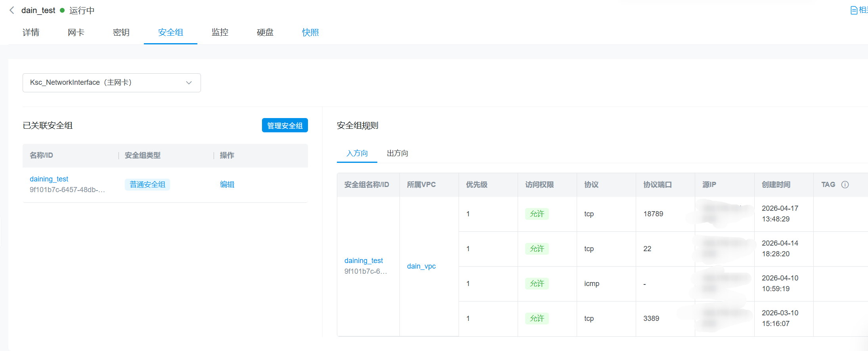Screen dimensions: 868x351
Task: Click the 管理安全组 button
Action: click(285, 126)
